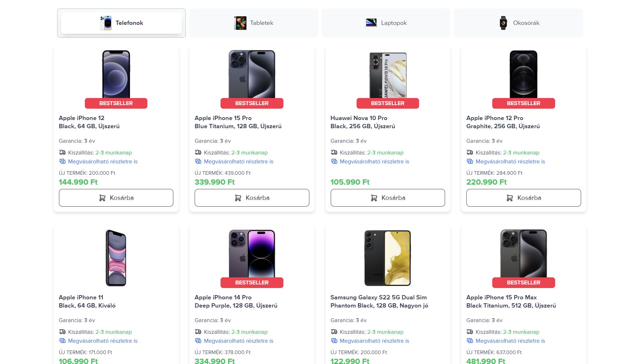623x364 pixels.
Task: Open the Telefonok category tab
Action: click(121, 23)
